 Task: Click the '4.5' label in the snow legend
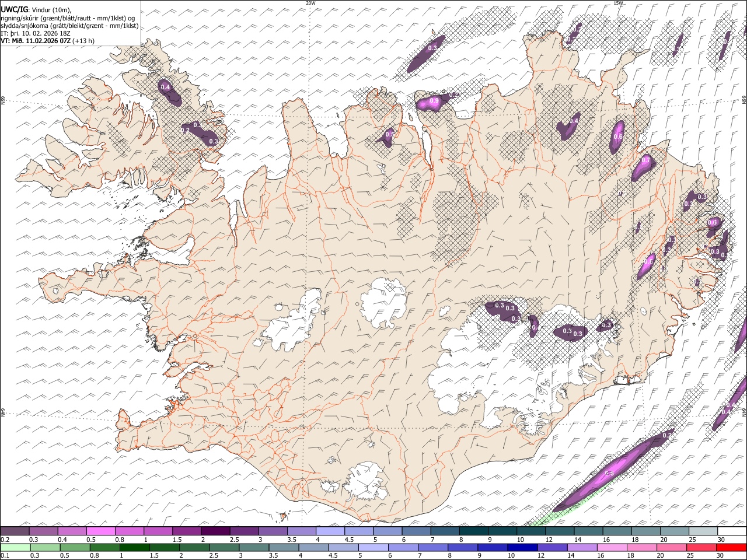pyautogui.click(x=349, y=540)
